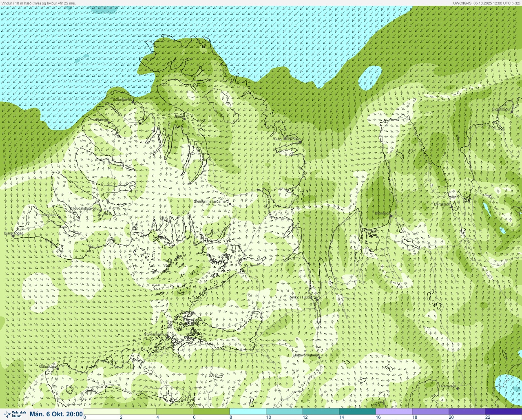Click the Flateyri station label
522x420 pixels.
102,120
